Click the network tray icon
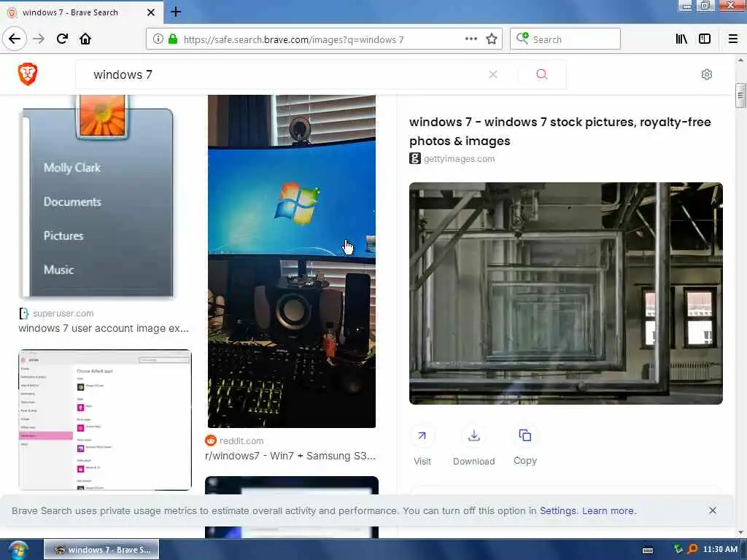 point(678,549)
